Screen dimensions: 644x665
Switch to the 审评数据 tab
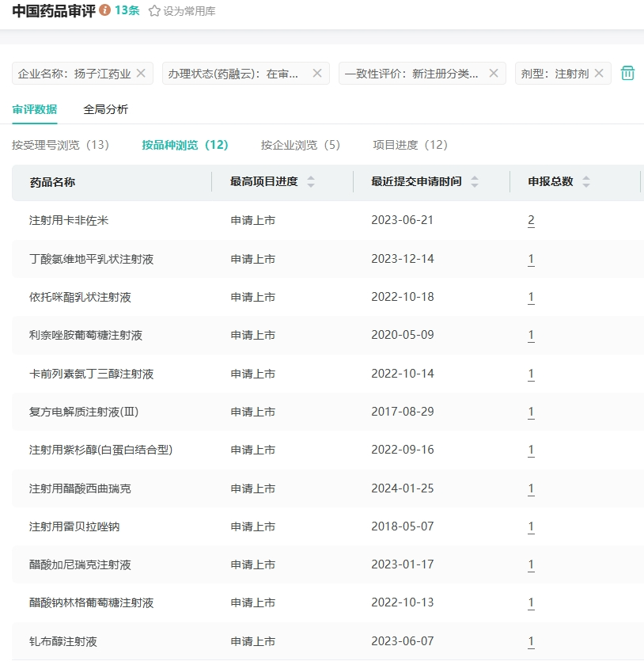point(35,109)
